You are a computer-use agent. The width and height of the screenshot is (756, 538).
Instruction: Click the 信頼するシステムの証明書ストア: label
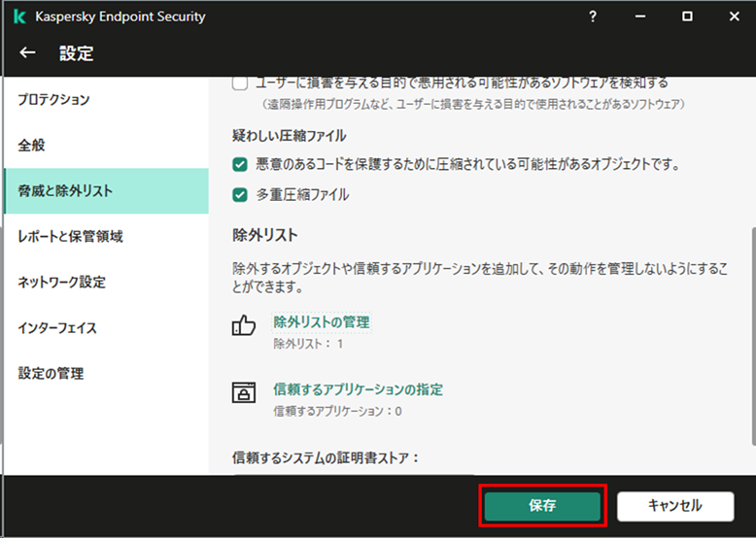(326, 457)
